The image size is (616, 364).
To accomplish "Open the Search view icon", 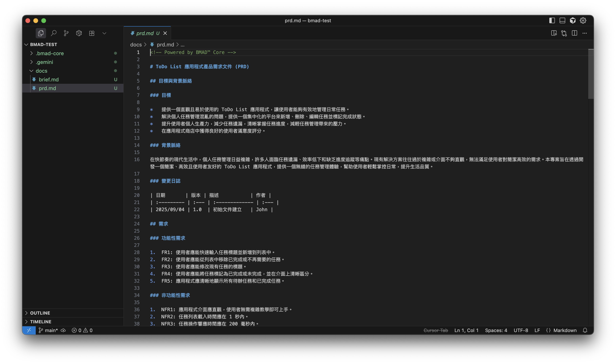I will 53,33.
